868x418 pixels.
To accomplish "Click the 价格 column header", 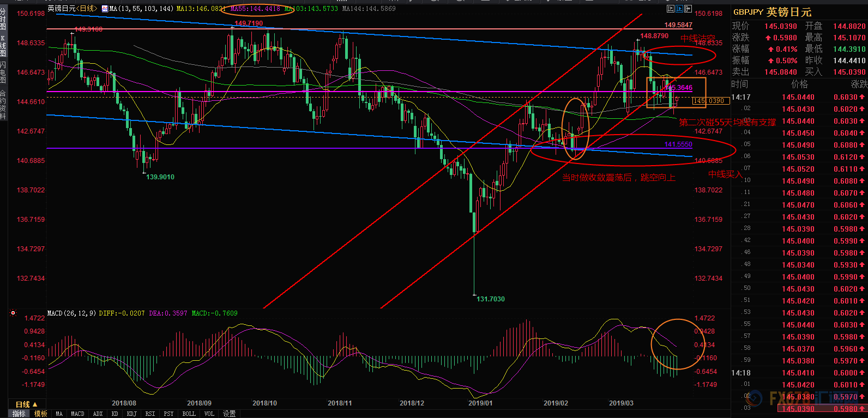I will click(799, 84).
